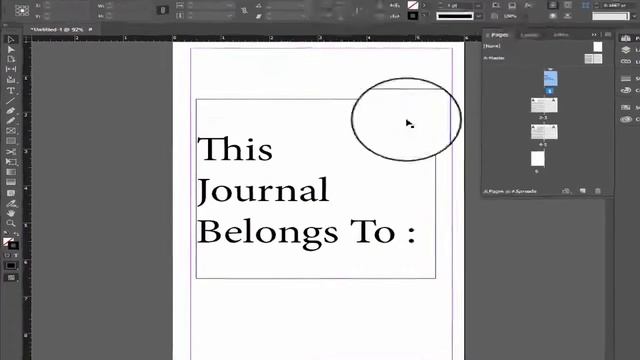Switch to the Layers panel tab
This screenshot has width=640, height=360.
click(x=529, y=35)
